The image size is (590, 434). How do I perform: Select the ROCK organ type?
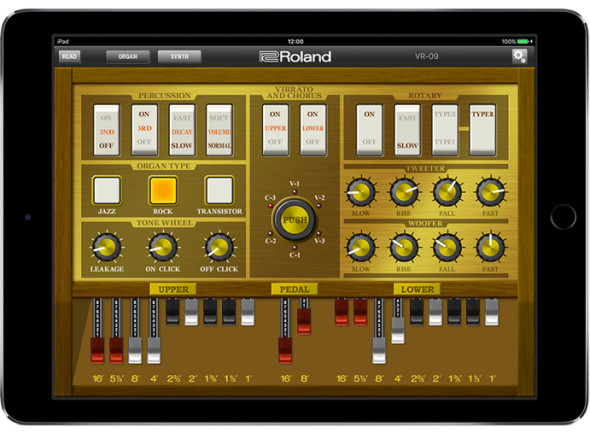[x=163, y=190]
